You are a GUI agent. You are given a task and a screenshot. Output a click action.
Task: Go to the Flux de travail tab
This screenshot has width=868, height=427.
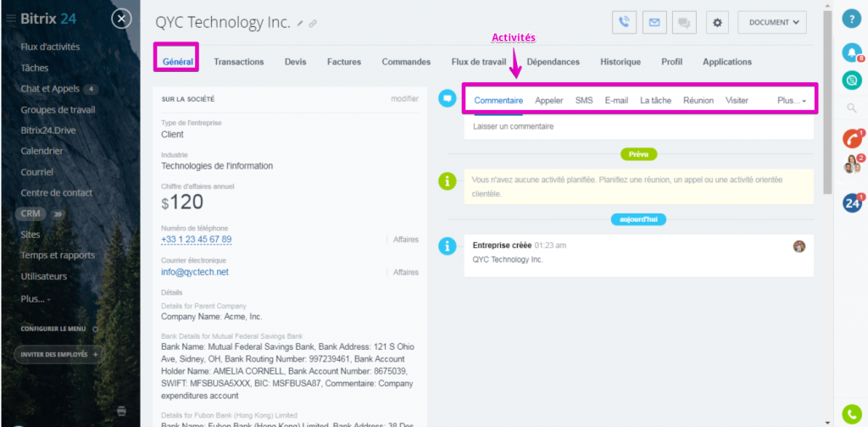[478, 62]
